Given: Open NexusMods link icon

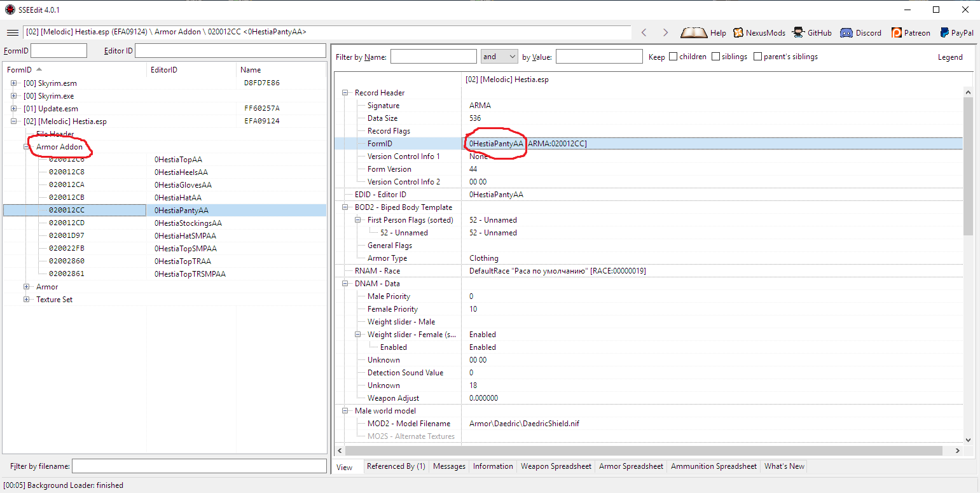Looking at the screenshot, I should pyautogui.click(x=738, y=32).
